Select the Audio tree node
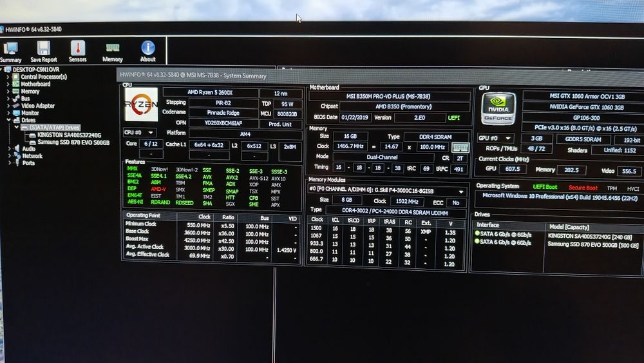Image resolution: width=644 pixels, height=363 pixels. 28,149
